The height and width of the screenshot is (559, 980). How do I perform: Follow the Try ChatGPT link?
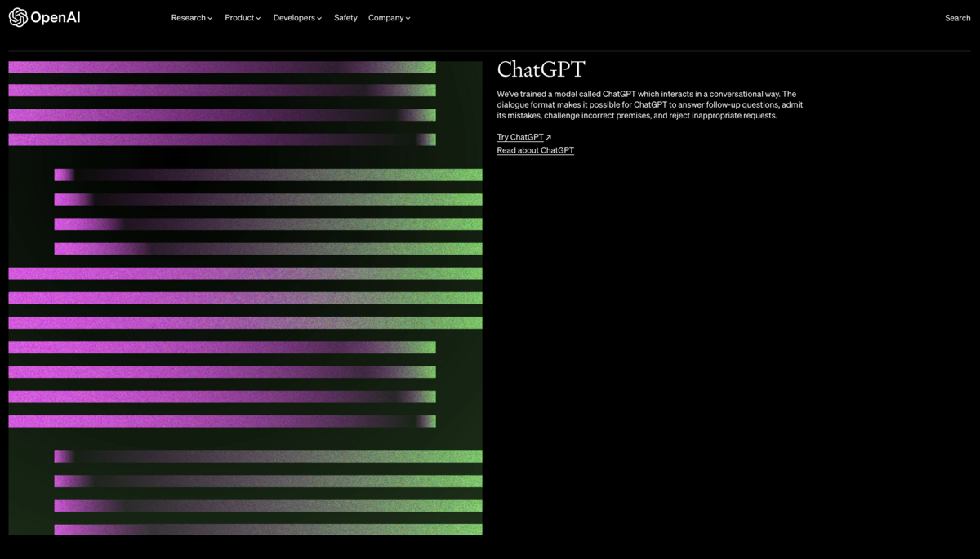520,137
